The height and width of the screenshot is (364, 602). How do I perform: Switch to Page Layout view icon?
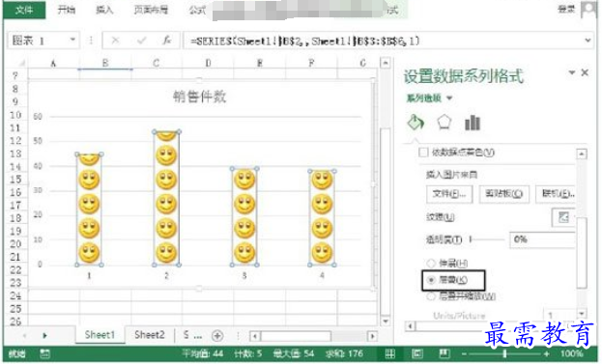(x=416, y=353)
